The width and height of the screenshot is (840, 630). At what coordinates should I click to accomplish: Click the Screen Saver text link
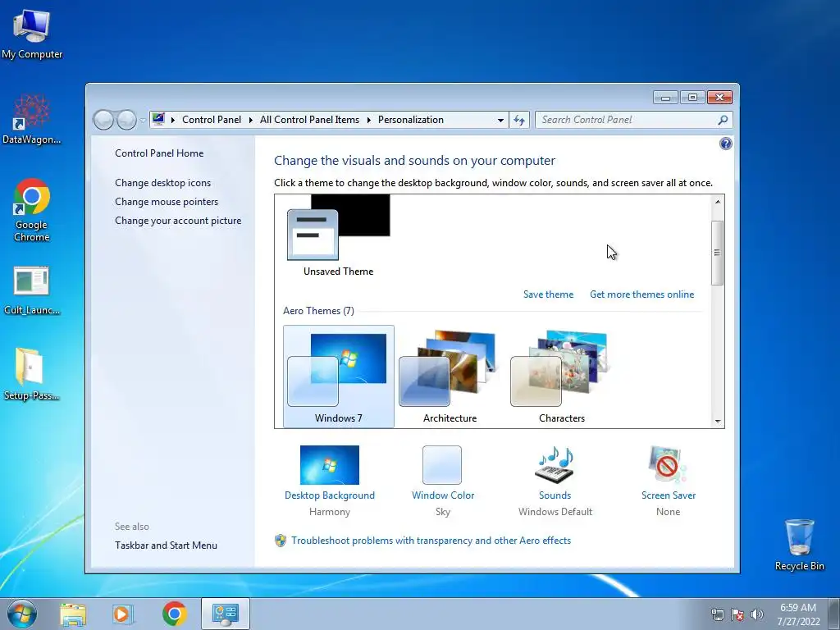[668, 495]
